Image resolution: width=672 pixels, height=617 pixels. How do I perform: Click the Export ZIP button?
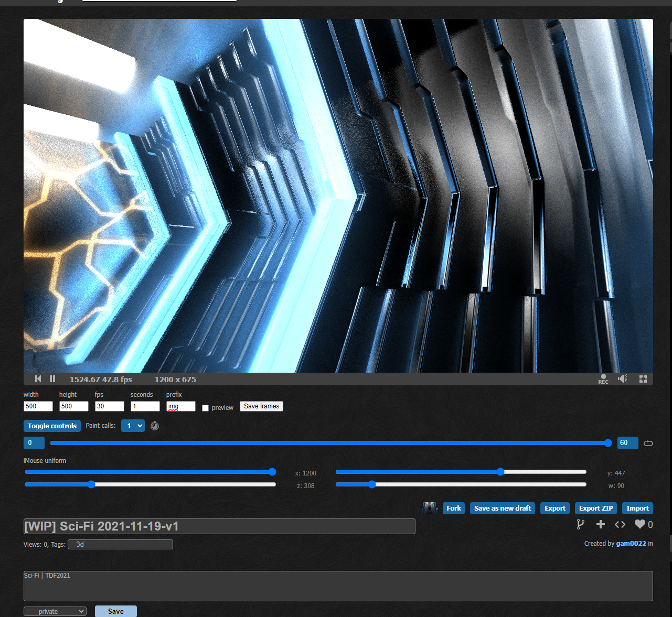[596, 508]
